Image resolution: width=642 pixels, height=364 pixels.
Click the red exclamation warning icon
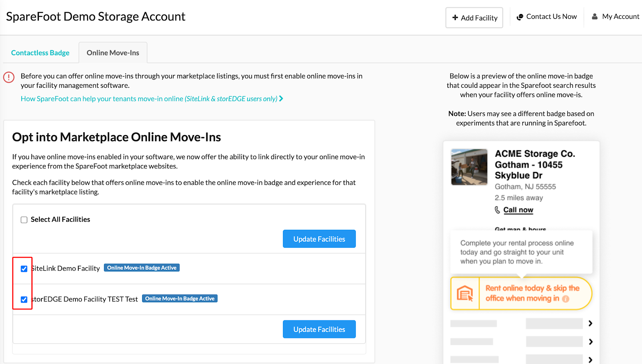click(x=9, y=77)
